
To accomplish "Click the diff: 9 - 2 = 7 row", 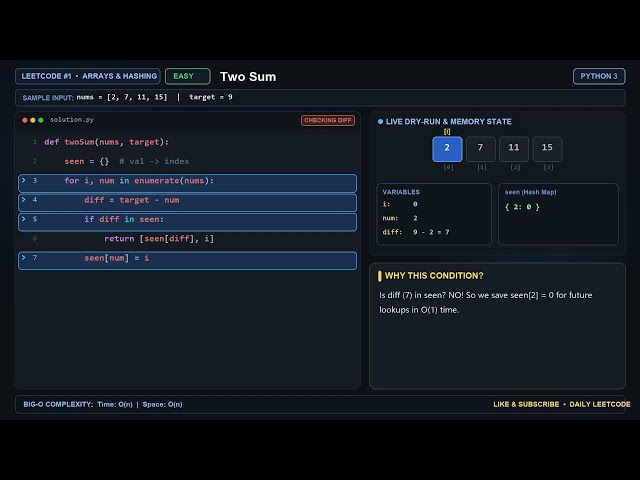I will (x=416, y=232).
